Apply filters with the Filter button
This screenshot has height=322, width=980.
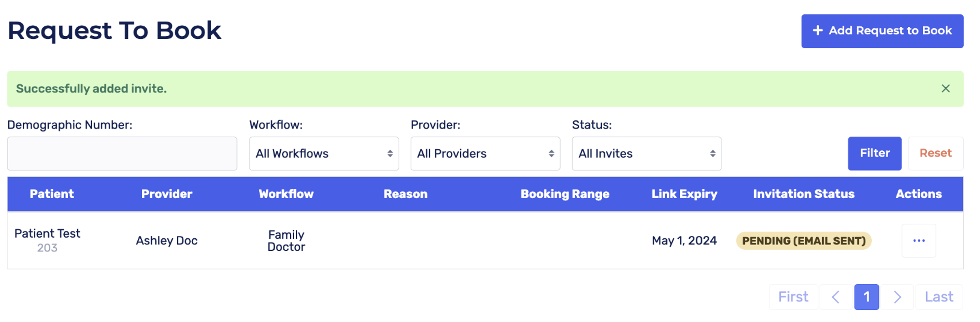point(874,153)
